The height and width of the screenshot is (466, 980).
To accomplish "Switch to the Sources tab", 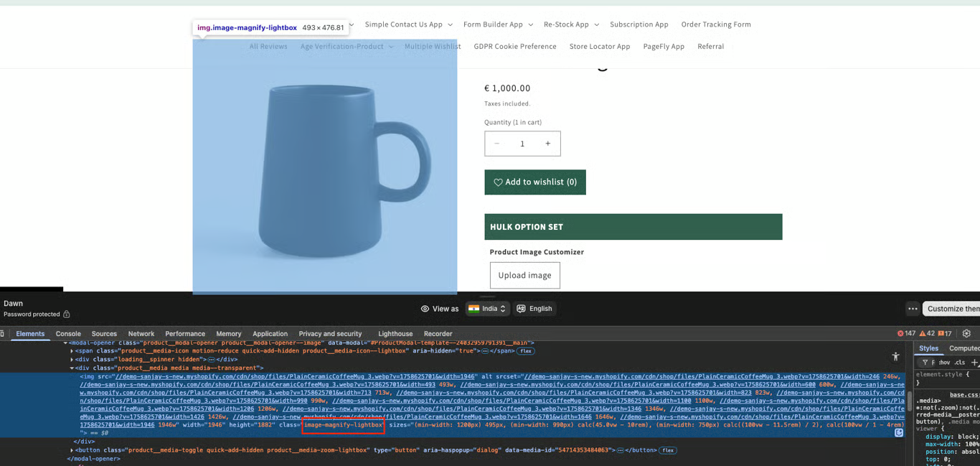I will point(104,334).
